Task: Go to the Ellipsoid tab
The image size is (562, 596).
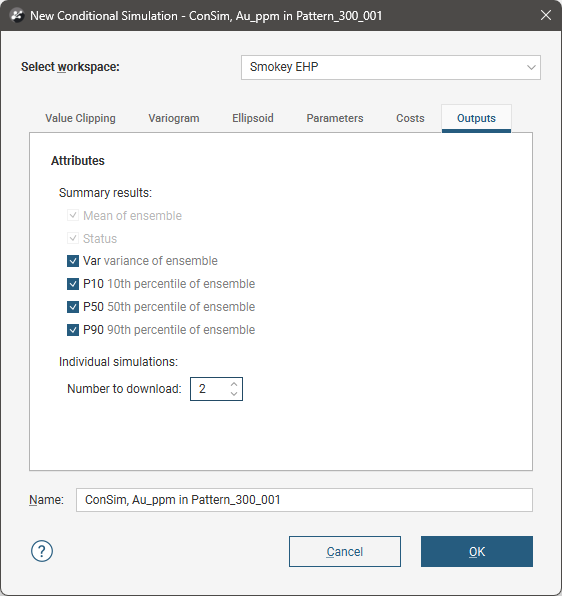Action: point(253,118)
